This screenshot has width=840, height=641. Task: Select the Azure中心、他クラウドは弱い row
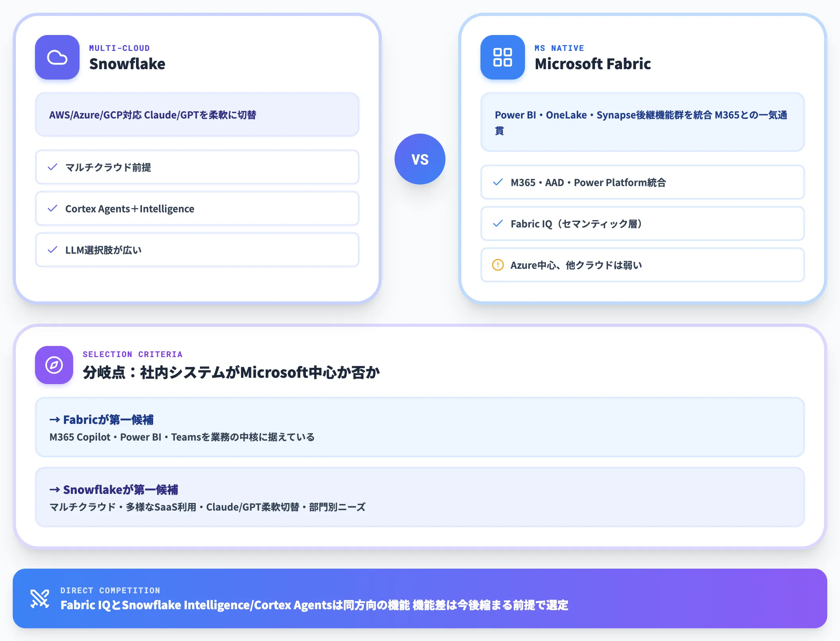coord(643,265)
